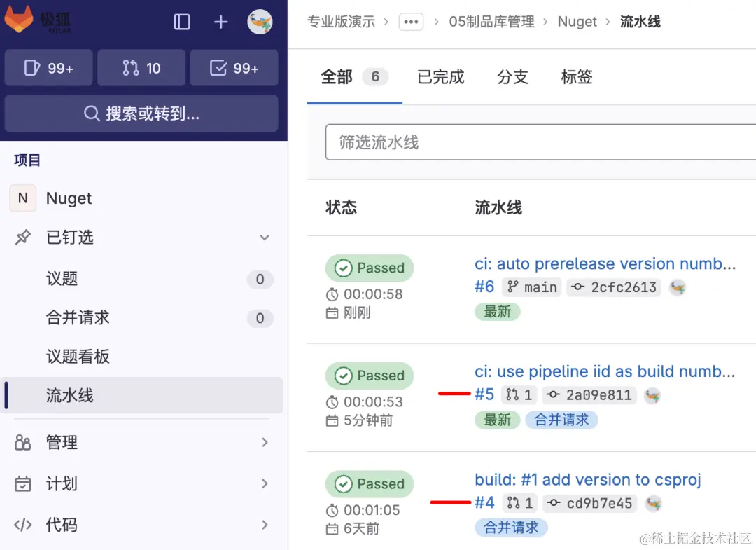Click the Nuget project N avatar

(22, 198)
